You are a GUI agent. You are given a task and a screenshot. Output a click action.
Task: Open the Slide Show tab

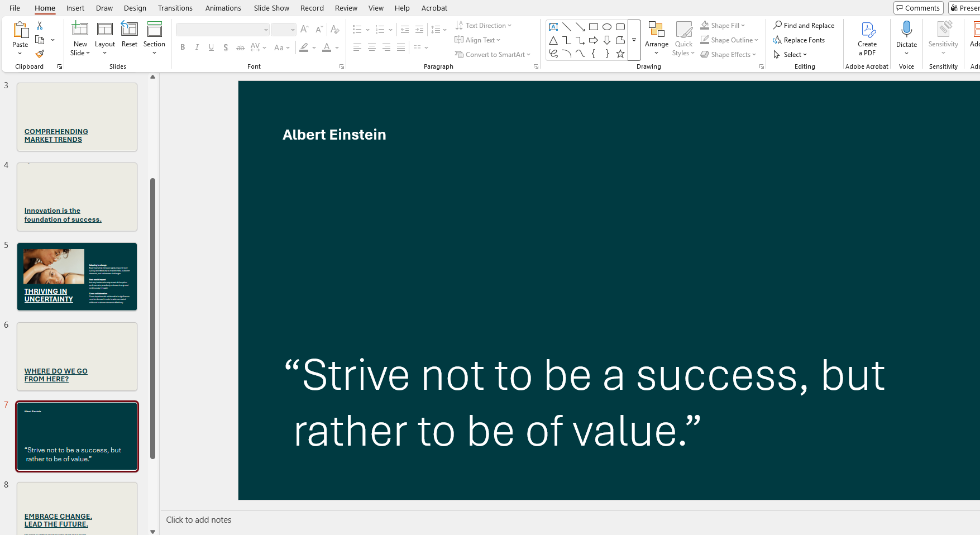[x=271, y=8]
